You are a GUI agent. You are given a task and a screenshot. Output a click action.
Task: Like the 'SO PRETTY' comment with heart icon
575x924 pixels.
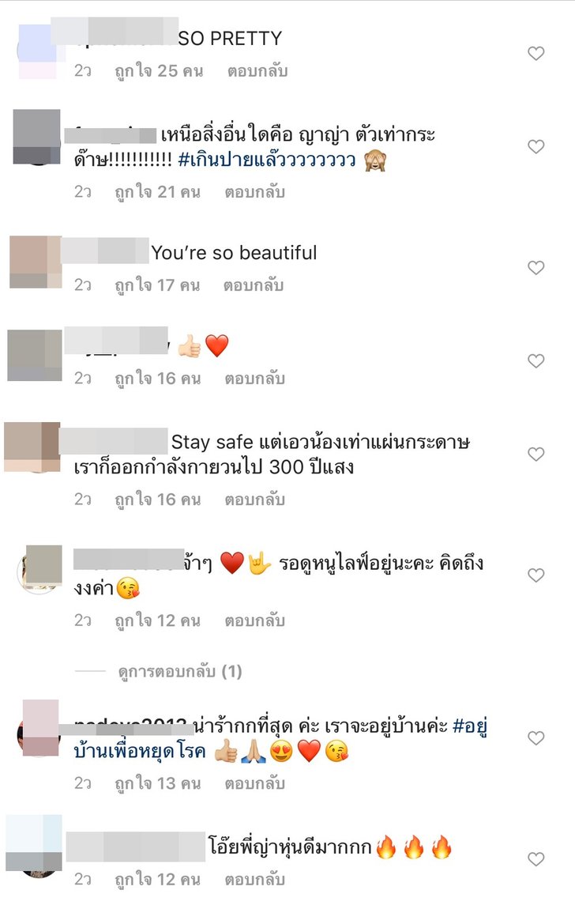click(x=536, y=54)
